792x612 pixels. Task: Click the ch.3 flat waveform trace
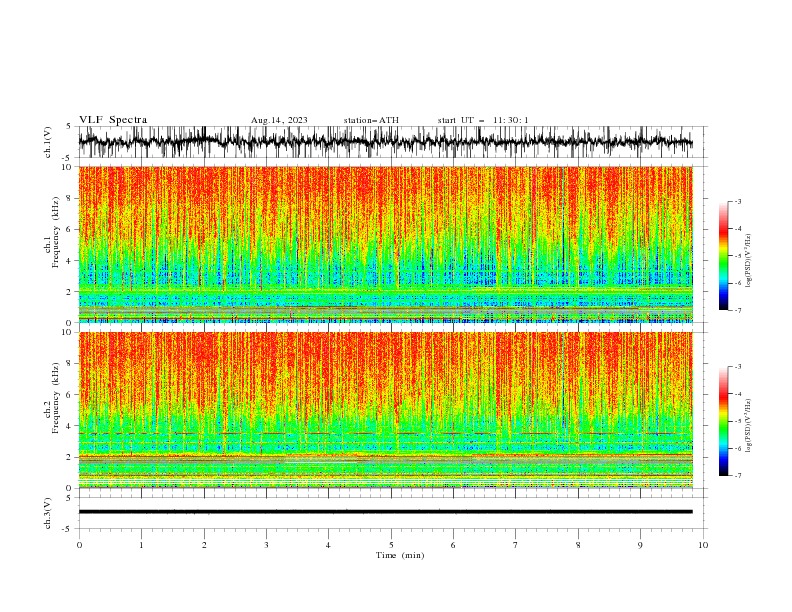pyautogui.click(x=385, y=512)
